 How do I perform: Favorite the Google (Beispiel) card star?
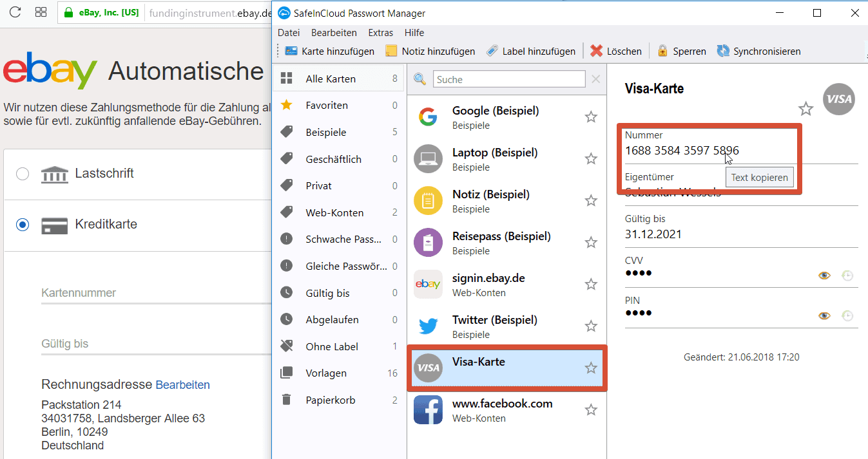[x=591, y=117]
